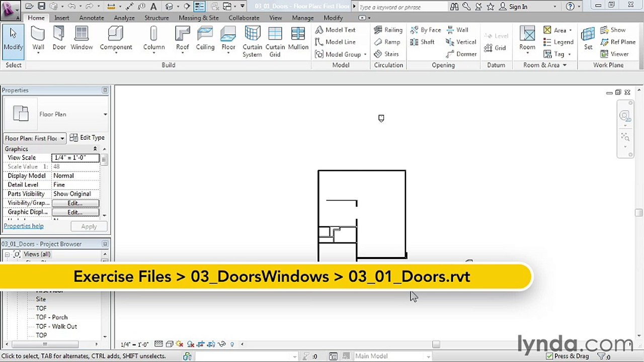Click the Set work plane tool
This screenshot has width=644, height=362.
(x=588, y=39)
